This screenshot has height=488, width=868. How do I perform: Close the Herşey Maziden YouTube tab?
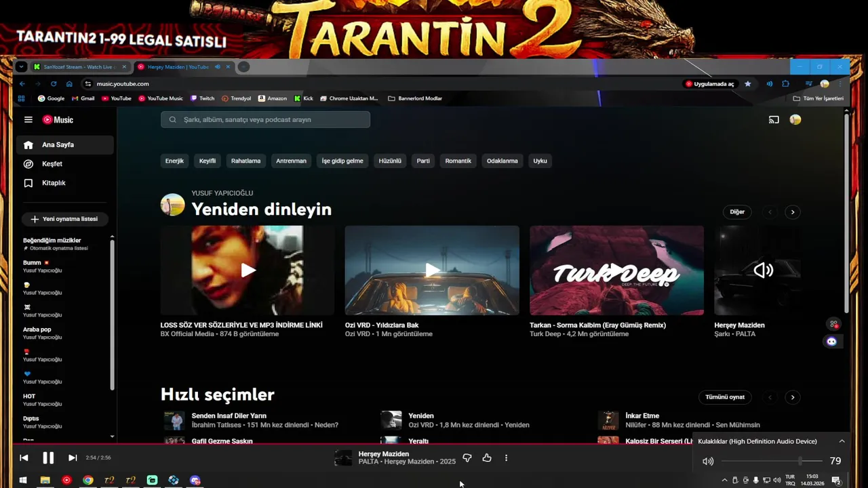(228, 66)
